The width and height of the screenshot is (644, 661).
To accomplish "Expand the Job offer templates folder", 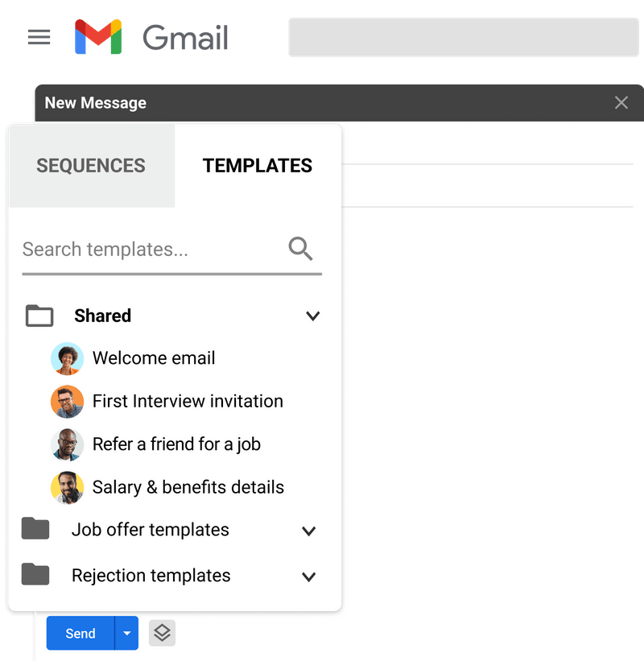I will tap(308, 530).
